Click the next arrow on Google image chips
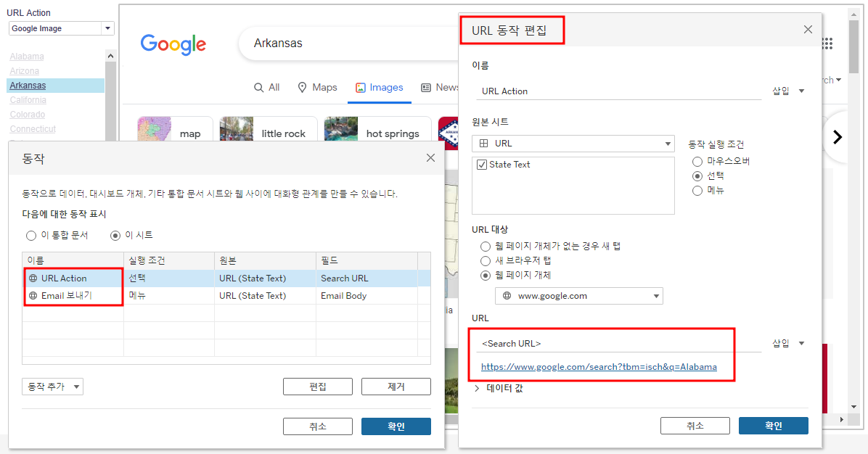The height and width of the screenshot is (454, 868). [x=838, y=137]
